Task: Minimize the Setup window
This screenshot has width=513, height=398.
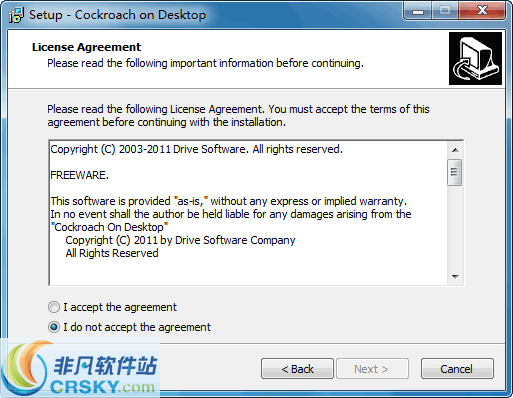Action: pyautogui.click(x=418, y=11)
